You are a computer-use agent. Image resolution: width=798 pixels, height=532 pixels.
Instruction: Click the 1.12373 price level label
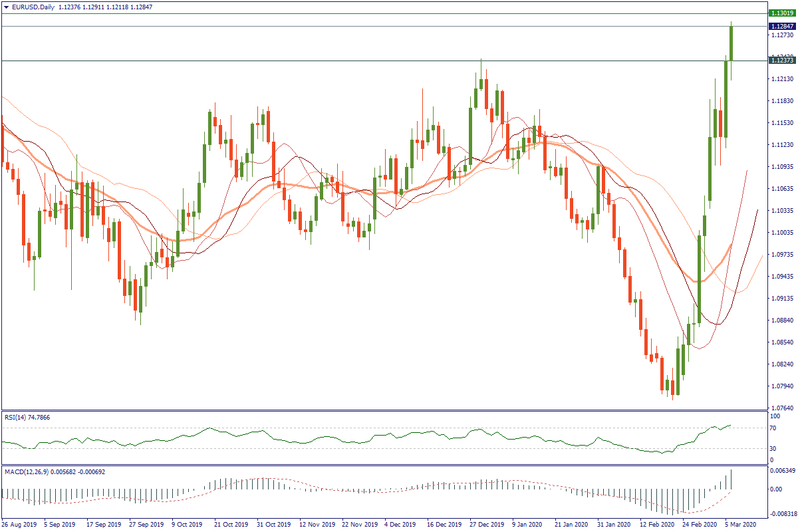coord(781,60)
